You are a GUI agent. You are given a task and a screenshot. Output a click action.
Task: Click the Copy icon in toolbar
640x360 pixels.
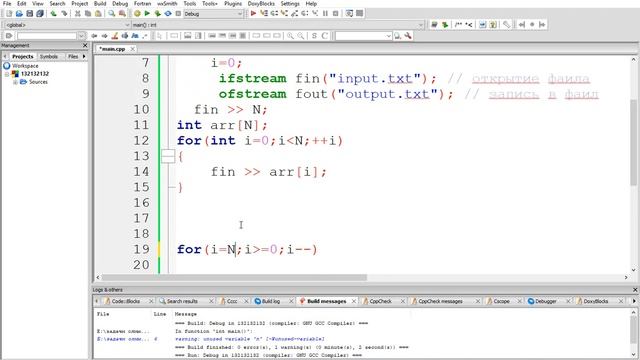coord(88,13)
